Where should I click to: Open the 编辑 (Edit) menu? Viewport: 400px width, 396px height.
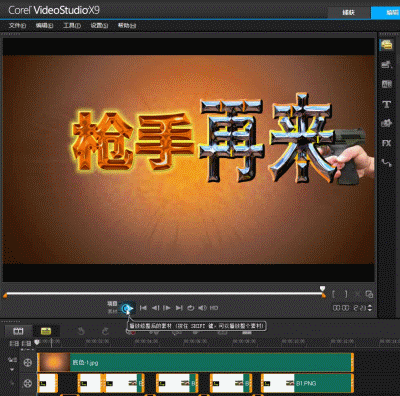pos(44,25)
